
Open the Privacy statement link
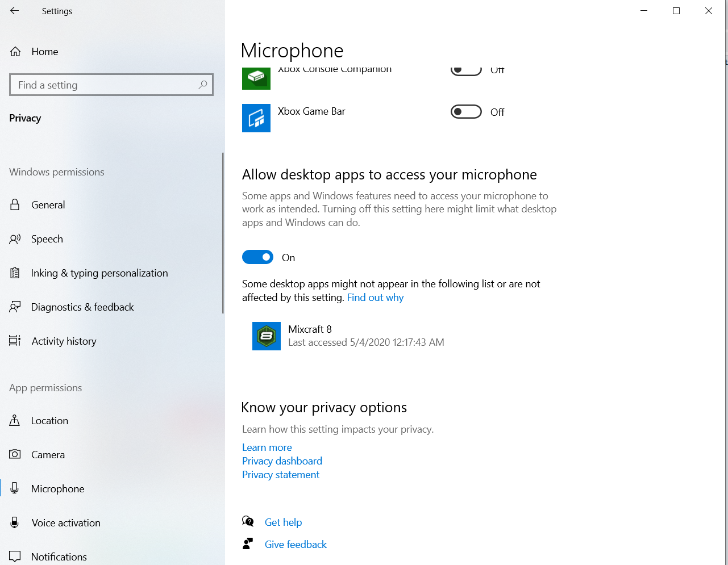tap(281, 475)
